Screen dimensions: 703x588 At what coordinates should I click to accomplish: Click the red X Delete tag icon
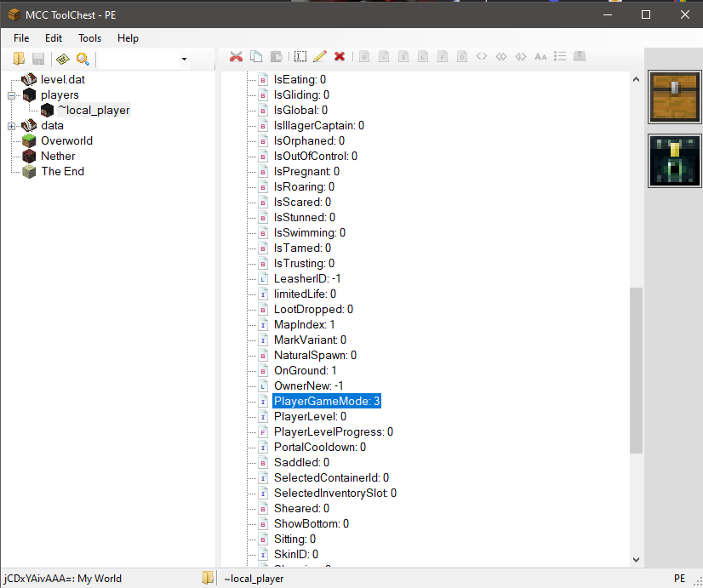tap(340, 57)
